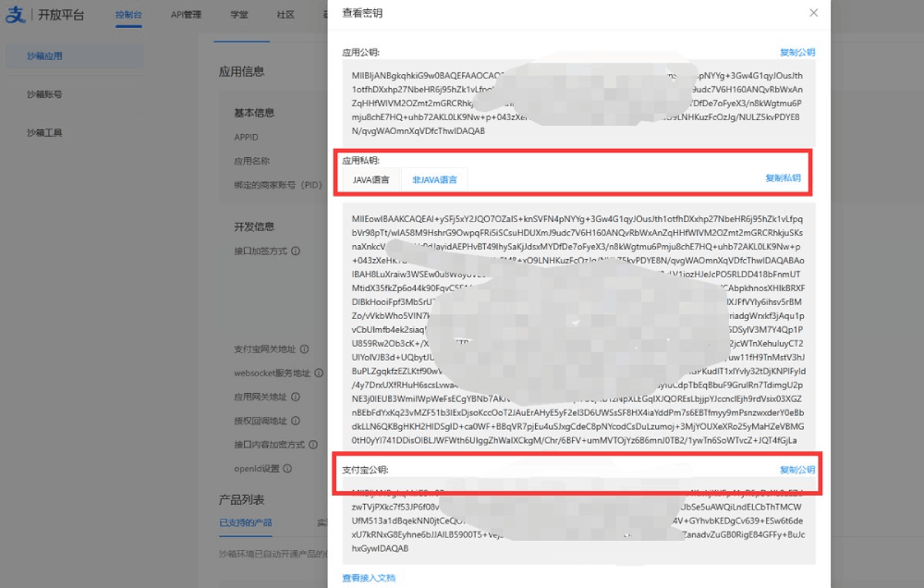Click the info icon next to 接口内容加密方式
This screenshot has height=588, width=924.
click(x=313, y=444)
